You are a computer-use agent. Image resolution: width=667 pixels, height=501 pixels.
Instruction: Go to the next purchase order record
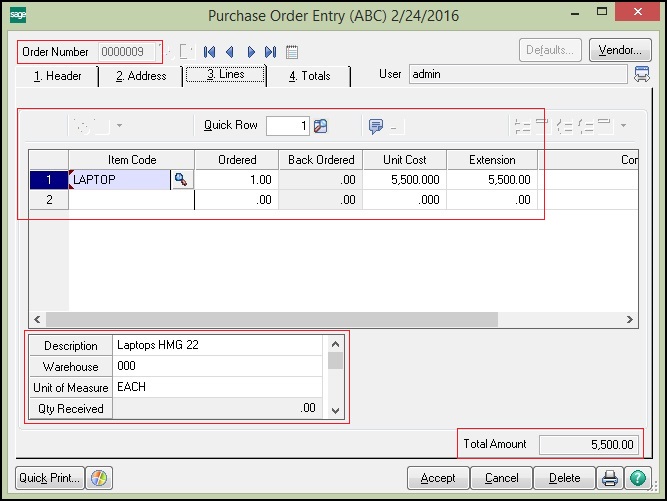click(251, 51)
